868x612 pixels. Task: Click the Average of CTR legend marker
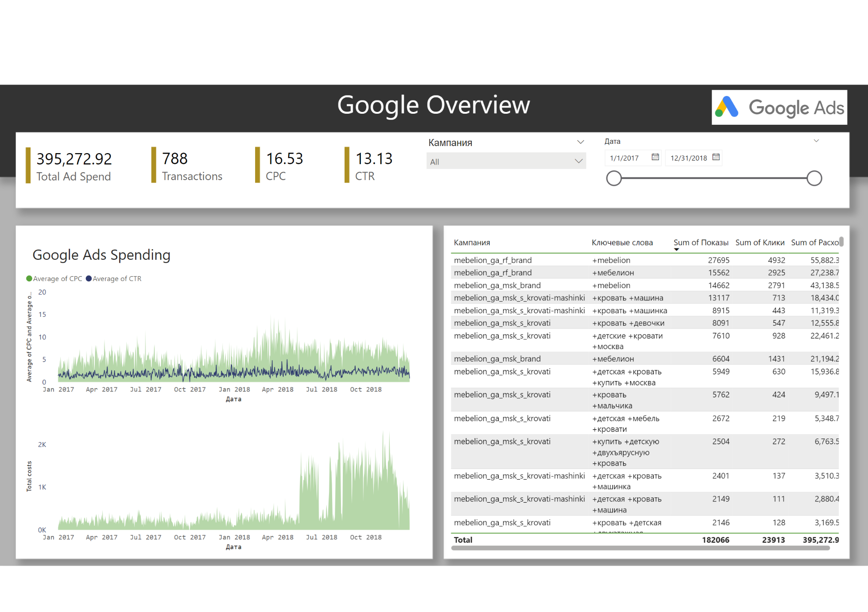pos(89,278)
